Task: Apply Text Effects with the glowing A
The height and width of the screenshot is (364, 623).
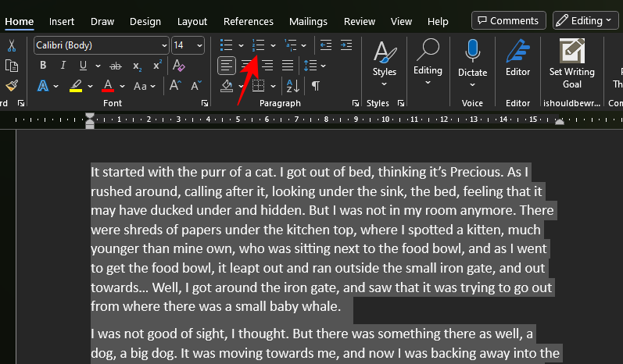Action: pos(43,86)
